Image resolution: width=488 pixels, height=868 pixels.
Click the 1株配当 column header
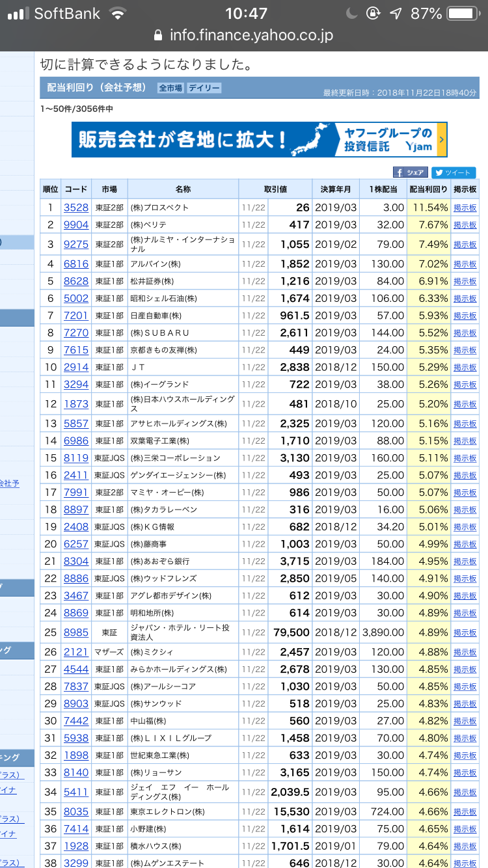pos(383,189)
